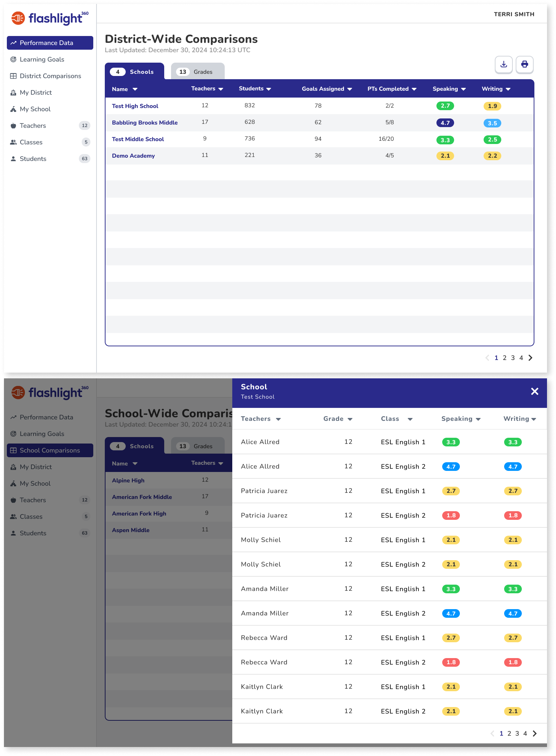Sort by PTs Completed column
Viewport: 556px width, 756px height.
point(392,89)
